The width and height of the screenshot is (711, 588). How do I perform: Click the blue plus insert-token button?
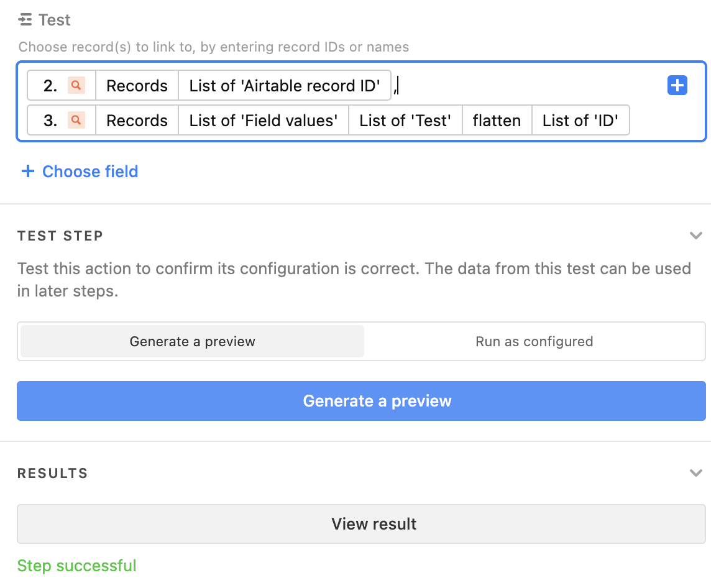point(677,85)
